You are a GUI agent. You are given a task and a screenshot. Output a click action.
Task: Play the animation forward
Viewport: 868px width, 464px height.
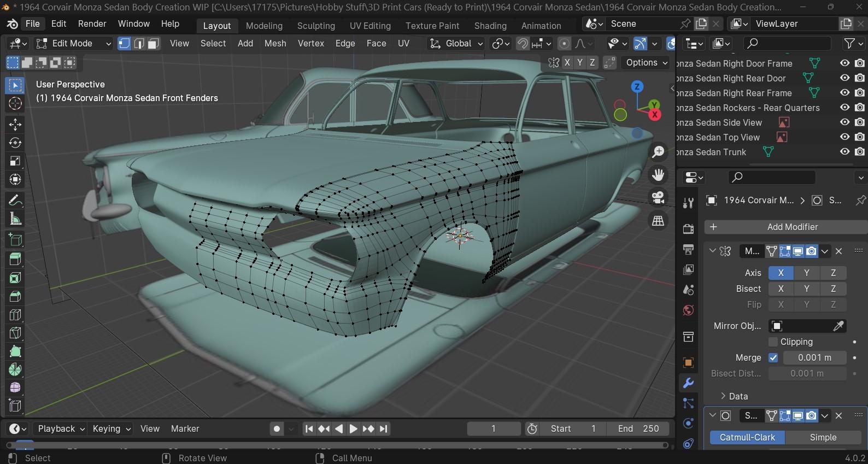(x=354, y=429)
